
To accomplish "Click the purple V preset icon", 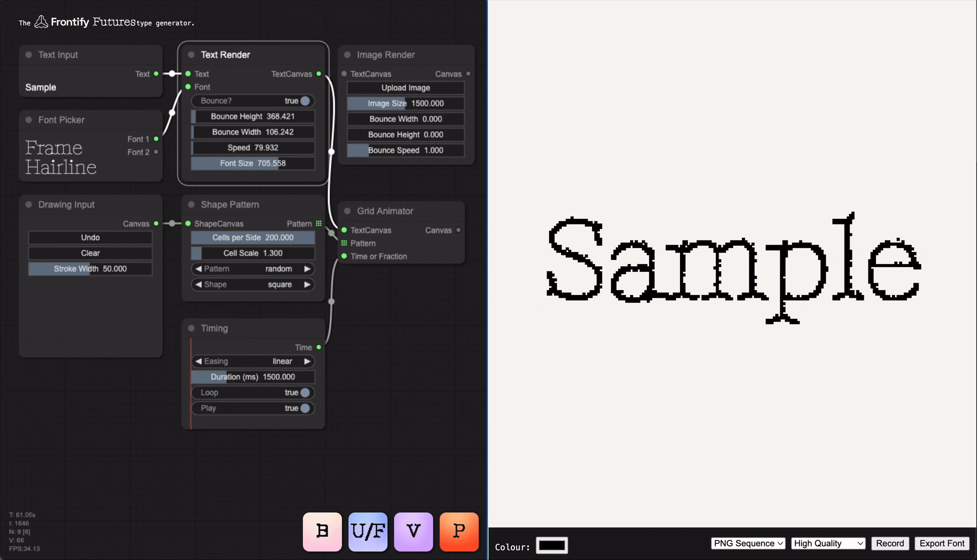I will [x=413, y=532].
